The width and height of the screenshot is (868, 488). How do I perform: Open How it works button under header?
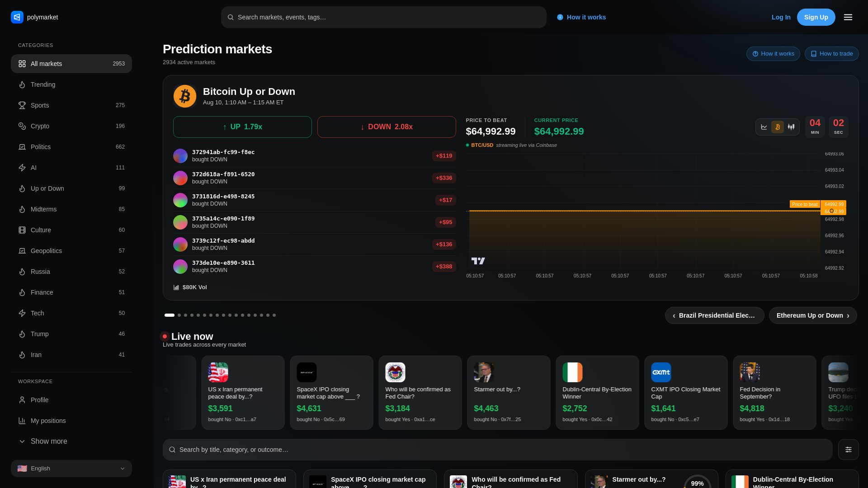(773, 54)
